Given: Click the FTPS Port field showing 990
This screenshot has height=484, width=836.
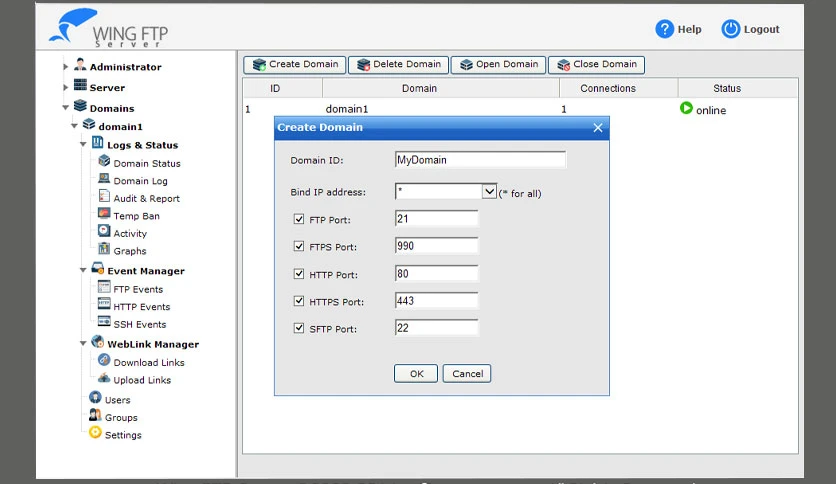Looking at the screenshot, I should coord(436,246).
